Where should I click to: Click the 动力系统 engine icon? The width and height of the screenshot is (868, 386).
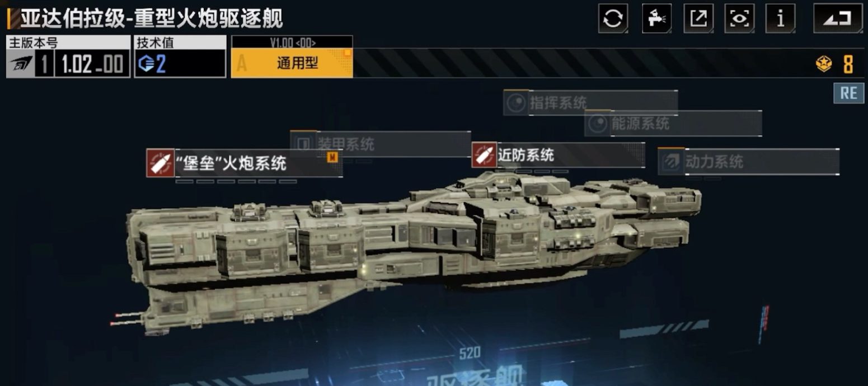coord(670,162)
